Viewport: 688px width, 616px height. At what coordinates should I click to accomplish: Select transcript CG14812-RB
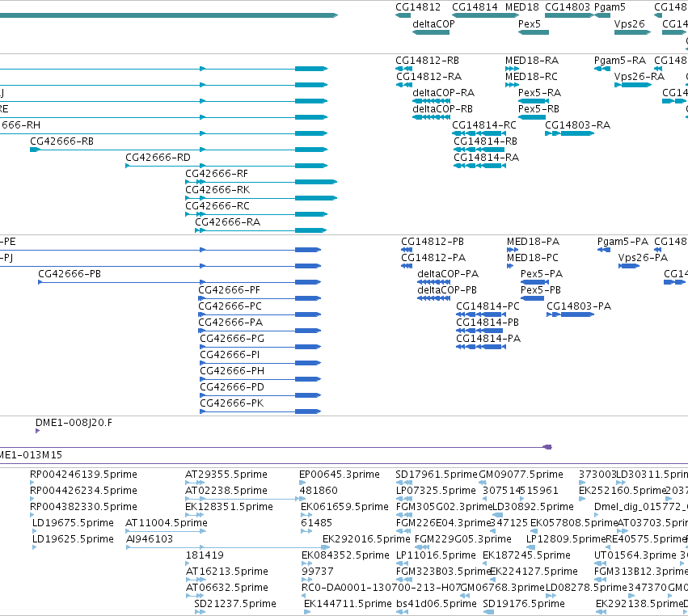(x=427, y=61)
